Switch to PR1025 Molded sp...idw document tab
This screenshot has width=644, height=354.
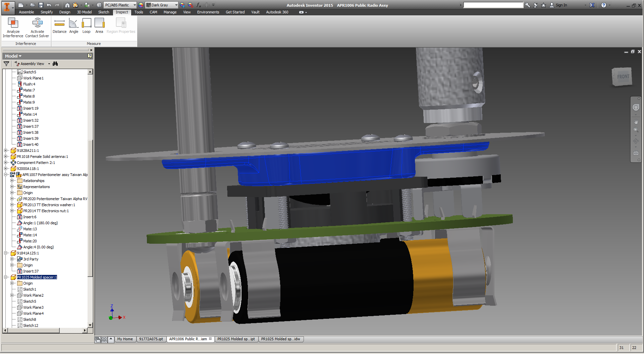(x=281, y=339)
